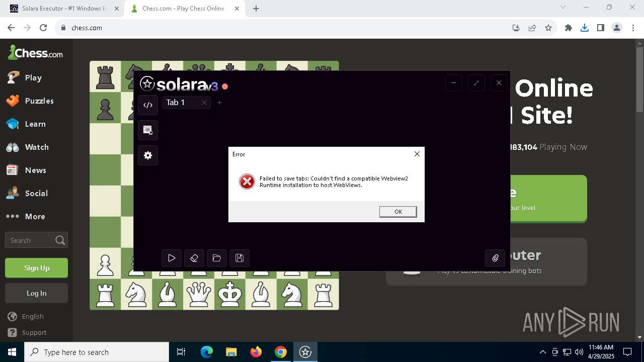Image resolution: width=644 pixels, height=362 pixels.
Task: Click the Windows taskbar search box
Action: [x=97, y=352]
